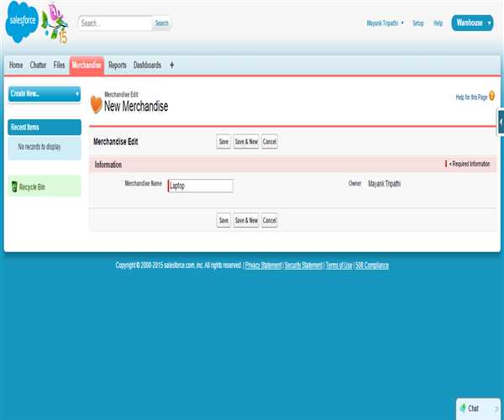Open the Setup link

(418, 24)
